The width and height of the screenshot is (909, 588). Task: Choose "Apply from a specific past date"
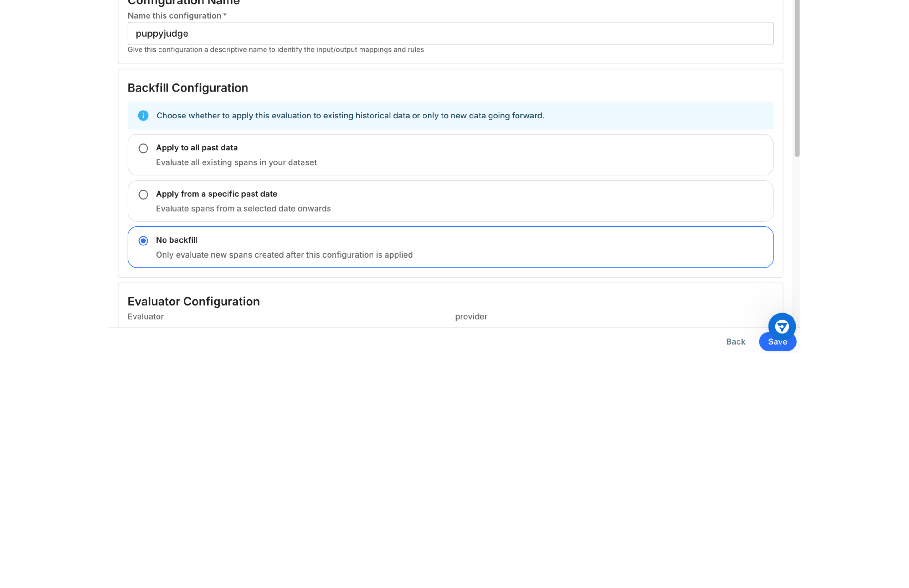(x=143, y=195)
